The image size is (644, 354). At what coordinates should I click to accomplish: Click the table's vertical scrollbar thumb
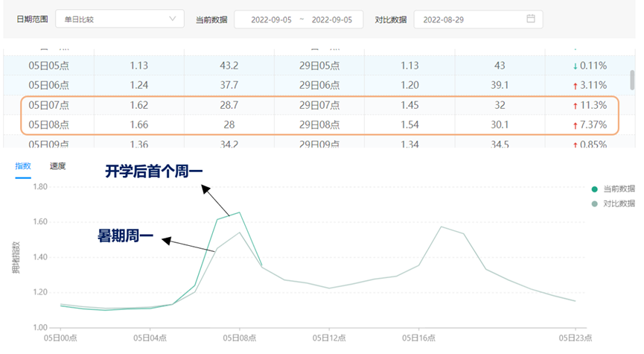[x=632, y=78]
